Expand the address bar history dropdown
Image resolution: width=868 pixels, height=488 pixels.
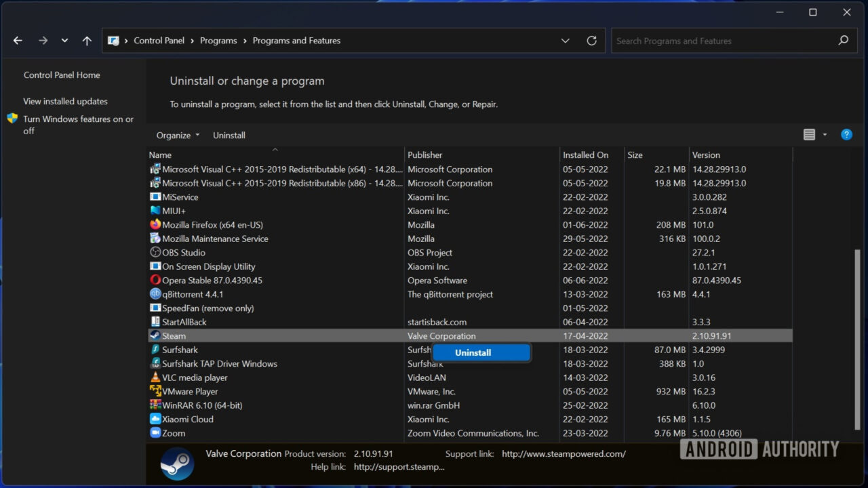tap(565, 41)
